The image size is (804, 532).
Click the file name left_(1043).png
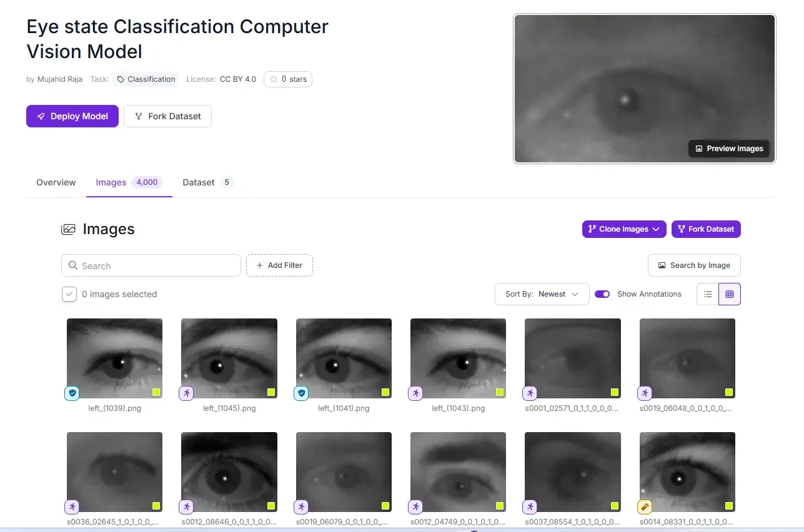point(459,408)
